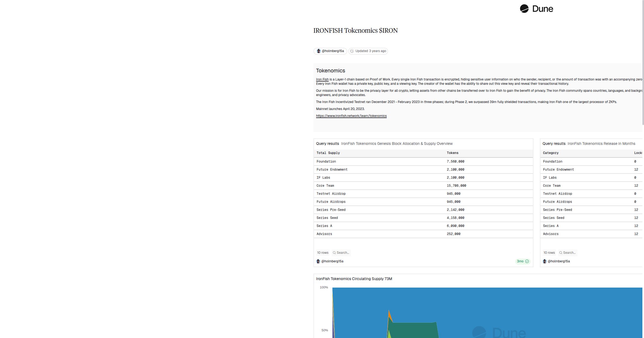The height and width of the screenshot is (338, 644).
Task: Click the avatar below the Genesis Block query results
Action: (319, 261)
